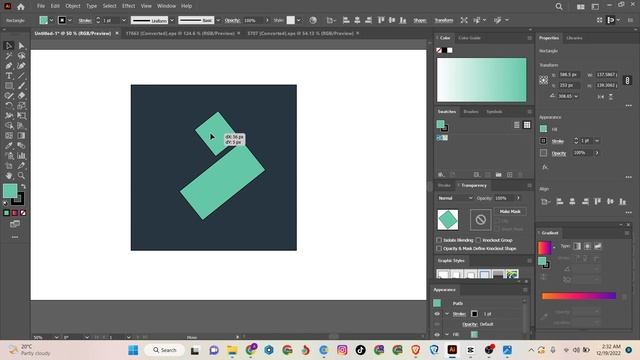The width and height of the screenshot is (640, 360).
Task: Open fill color dropdown in control bar
Action: (x=51, y=20)
